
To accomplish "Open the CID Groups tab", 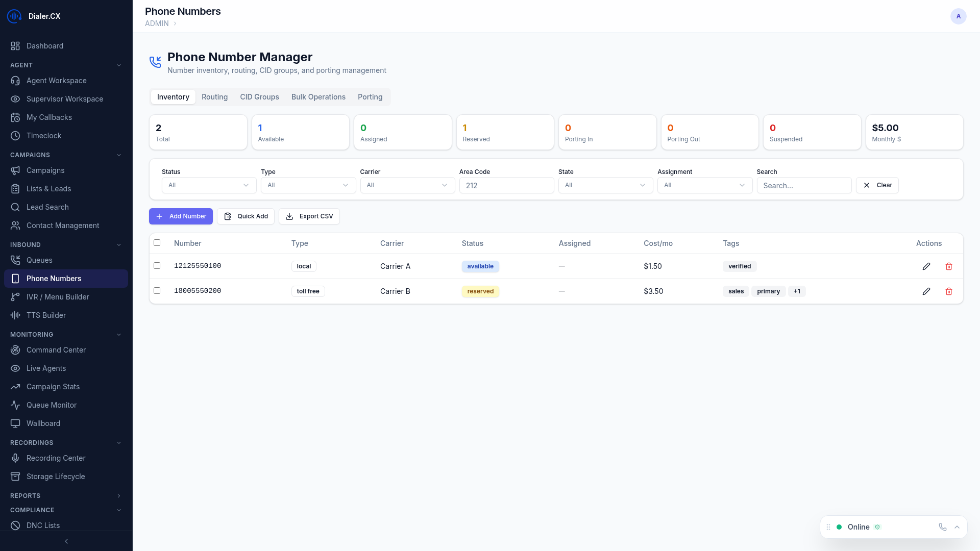I will pyautogui.click(x=259, y=97).
